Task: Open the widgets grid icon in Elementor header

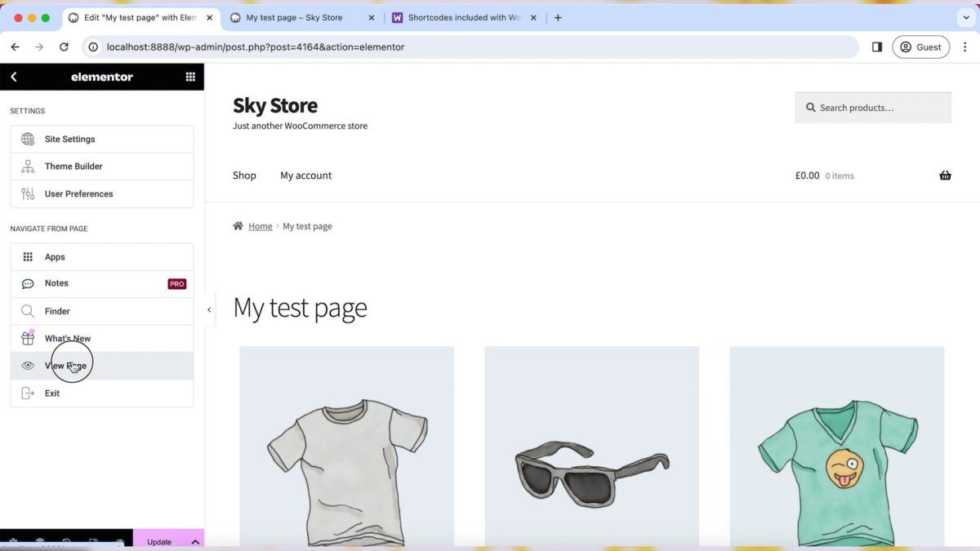Action: 190,77
